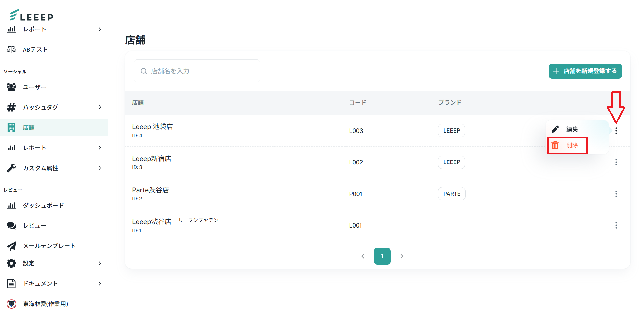Open three-dot menu for Leeep新宿店
The height and width of the screenshot is (310, 644).
pyautogui.click(x=616, y=162)
